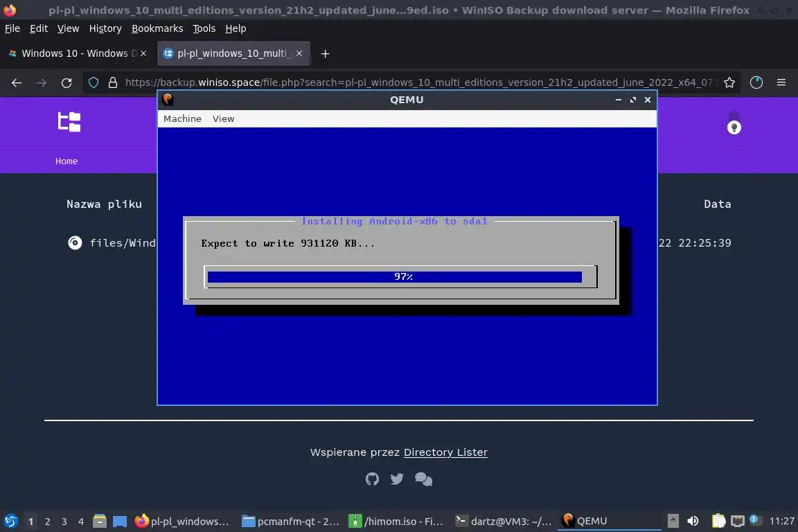This screenshot has width=798, height=532.
Task: Go forward in Firefox
Action: tap(42, 83)
